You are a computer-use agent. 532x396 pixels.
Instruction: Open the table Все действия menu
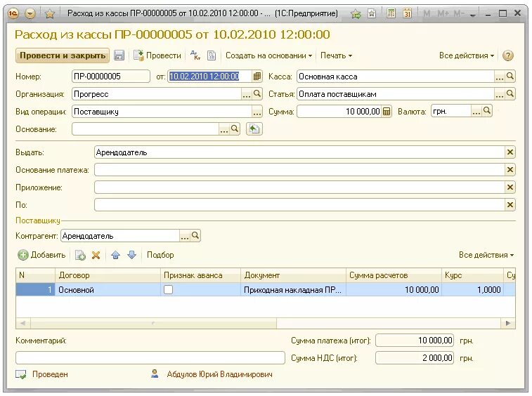486,255
